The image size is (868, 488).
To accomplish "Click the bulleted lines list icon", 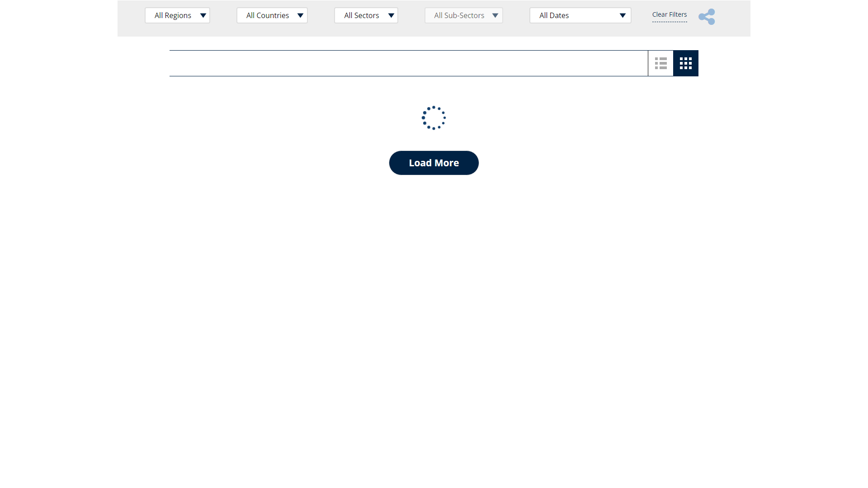I will pos(660,63).
